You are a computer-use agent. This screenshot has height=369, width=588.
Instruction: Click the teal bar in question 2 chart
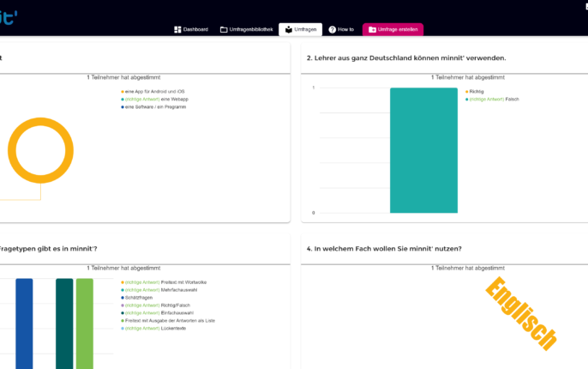[x=423, y=150]
